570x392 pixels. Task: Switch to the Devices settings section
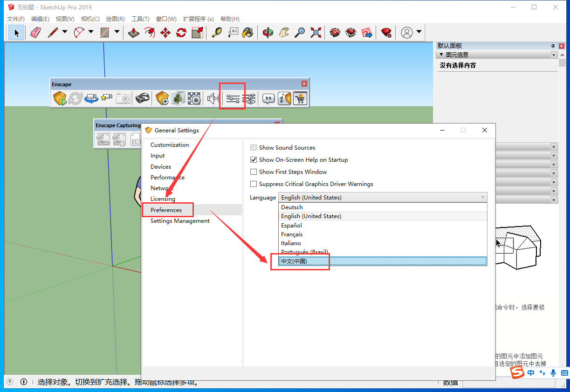point(161,166)
